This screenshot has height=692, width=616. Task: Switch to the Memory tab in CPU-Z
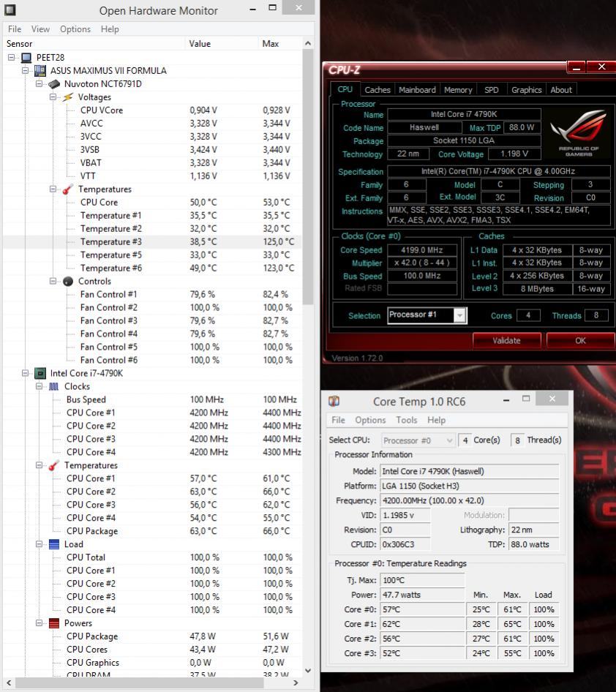(458, 90)
